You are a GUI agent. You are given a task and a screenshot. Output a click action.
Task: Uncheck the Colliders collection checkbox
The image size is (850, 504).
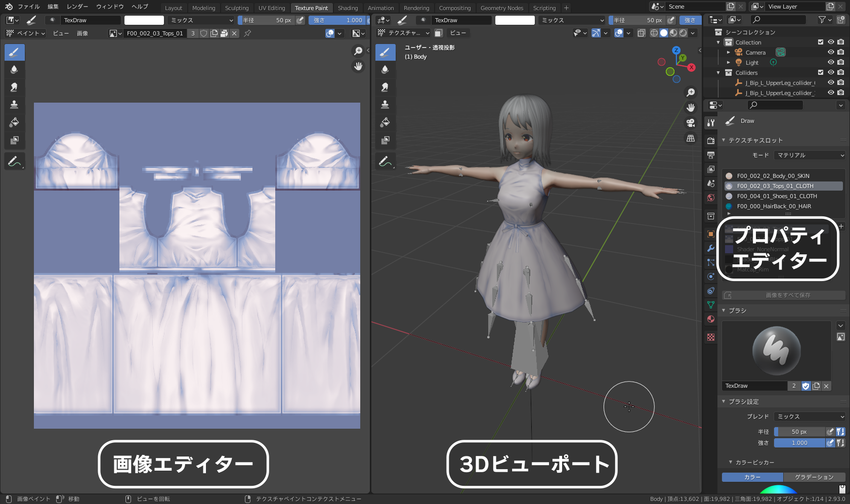coord(821,72)
